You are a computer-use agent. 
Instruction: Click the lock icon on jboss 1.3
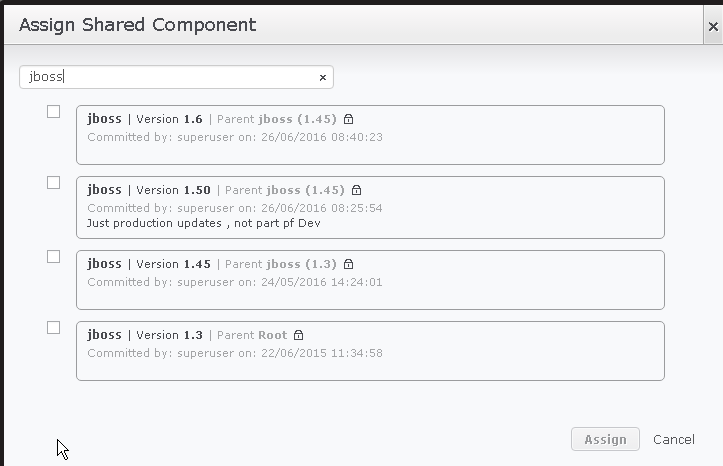point(299,335)
